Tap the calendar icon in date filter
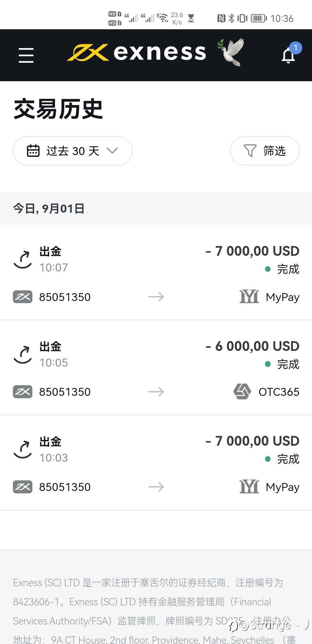 (x=33, y=151)
